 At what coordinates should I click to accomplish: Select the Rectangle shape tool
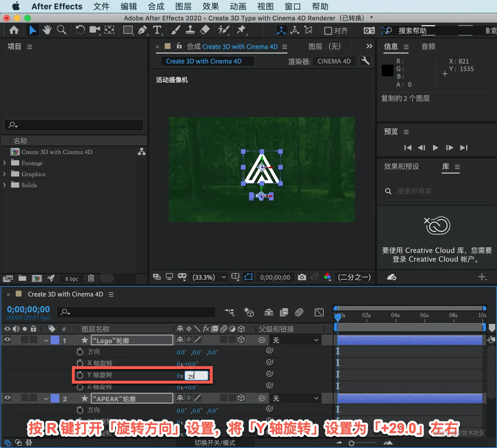coord(128,30)
